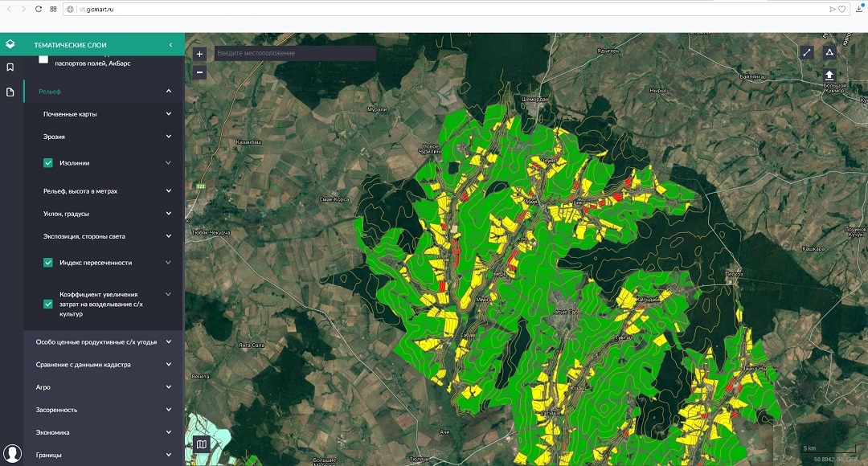
Task: Uncheck the Изолинии layer checkbox
Action: tap(48, 163)
